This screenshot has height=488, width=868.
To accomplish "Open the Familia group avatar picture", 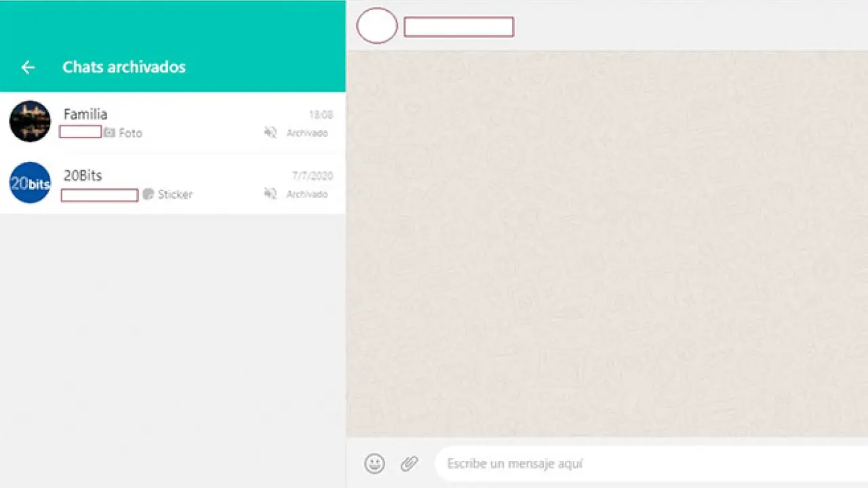I will pos(30,121).
